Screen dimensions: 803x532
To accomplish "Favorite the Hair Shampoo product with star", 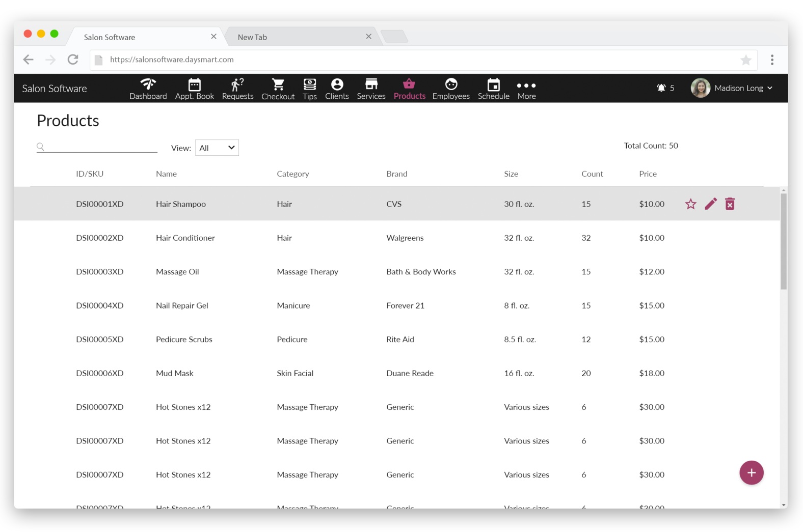I will coord(690,204).
